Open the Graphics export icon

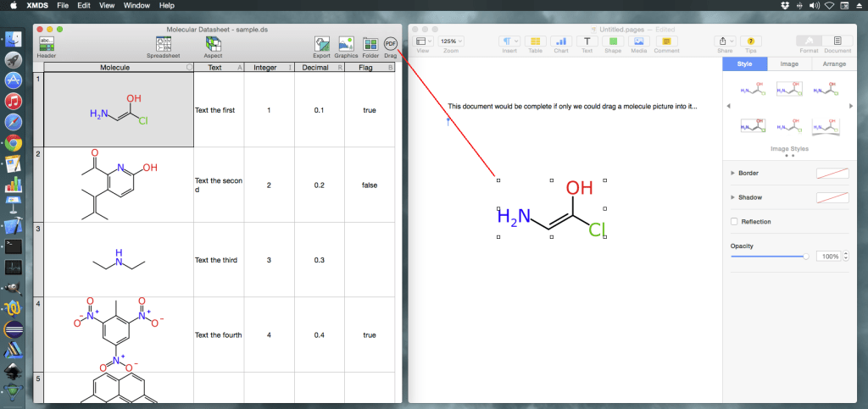pos(346,43)
